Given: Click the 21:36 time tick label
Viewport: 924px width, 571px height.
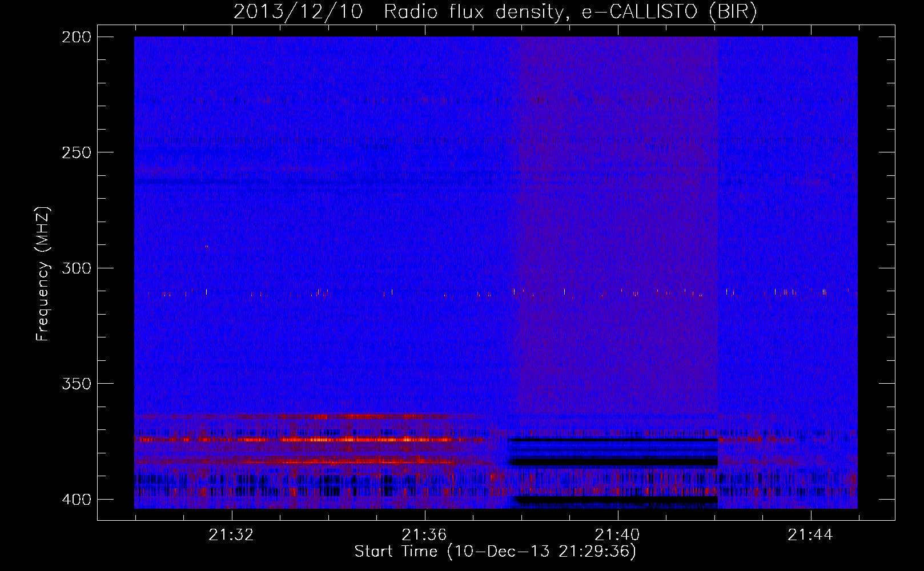Looking at the screenshot, I should tap(424, 535).
